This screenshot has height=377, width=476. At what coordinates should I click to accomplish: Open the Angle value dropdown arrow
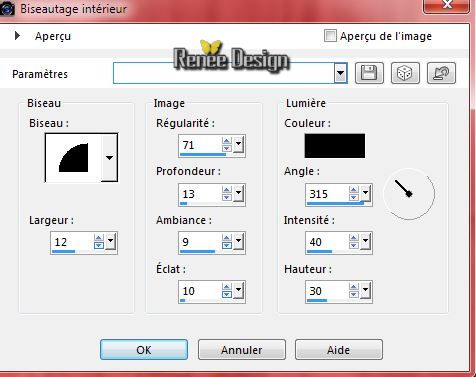366,193
